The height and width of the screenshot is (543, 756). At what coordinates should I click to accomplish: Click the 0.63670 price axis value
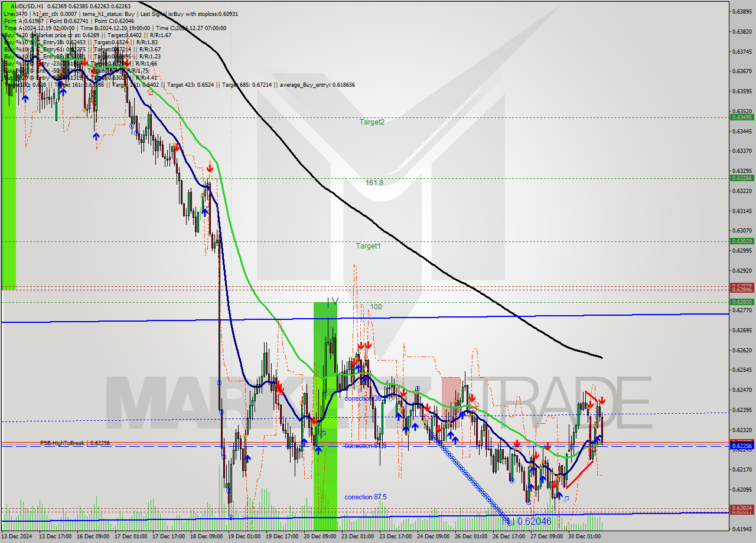click(742, 71)
